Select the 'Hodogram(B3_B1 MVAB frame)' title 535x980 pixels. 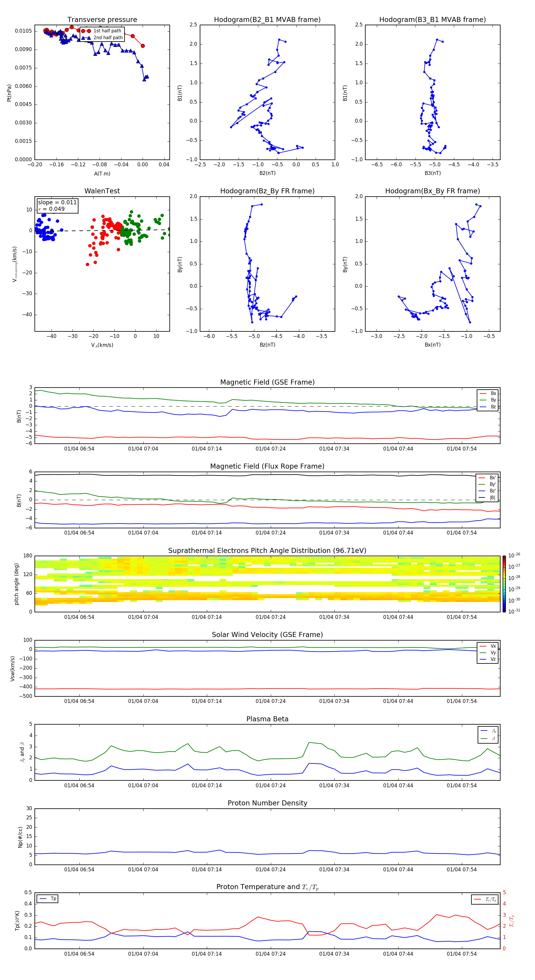click(432, 20)
